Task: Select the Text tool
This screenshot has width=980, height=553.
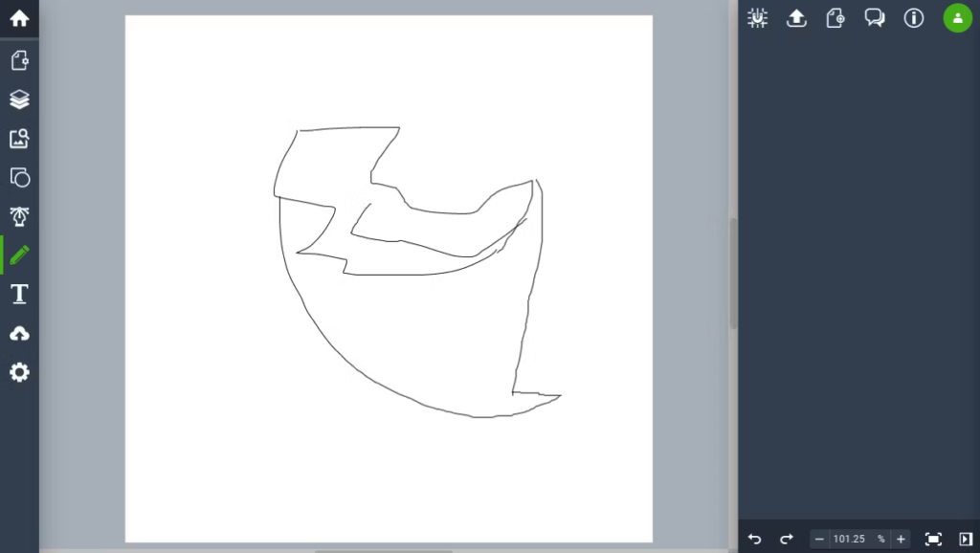Action: [19, 294]
